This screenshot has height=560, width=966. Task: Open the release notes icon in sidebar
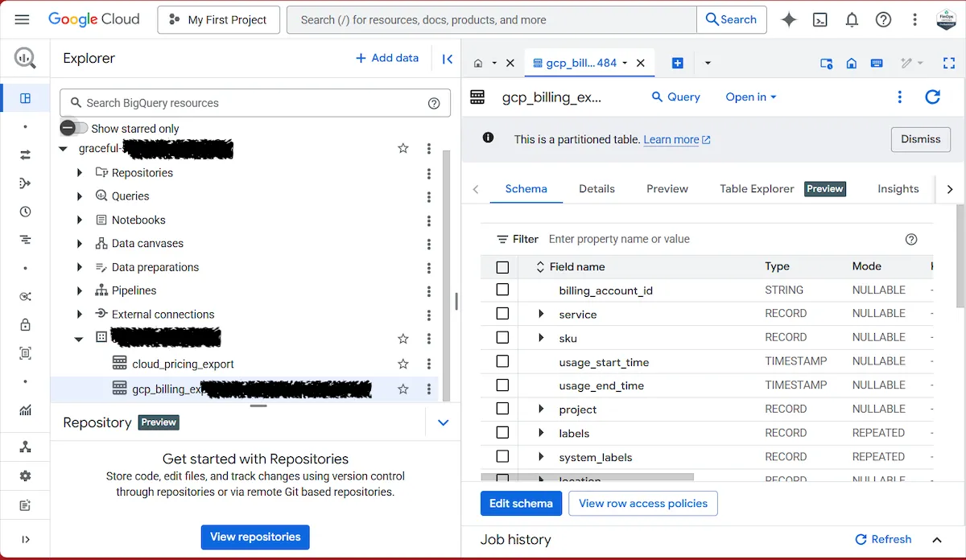tap(25, 505)
